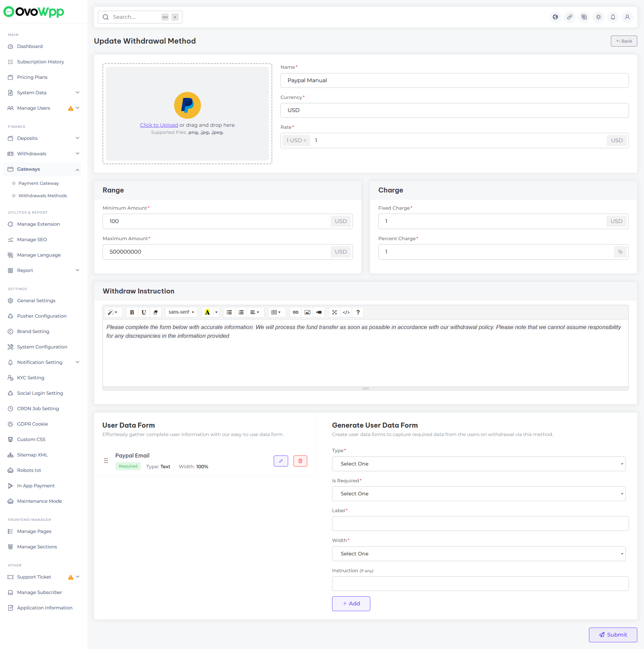644x649 pixels.
Task: Click the Minimum Amount input field
Action: point(216,221)
